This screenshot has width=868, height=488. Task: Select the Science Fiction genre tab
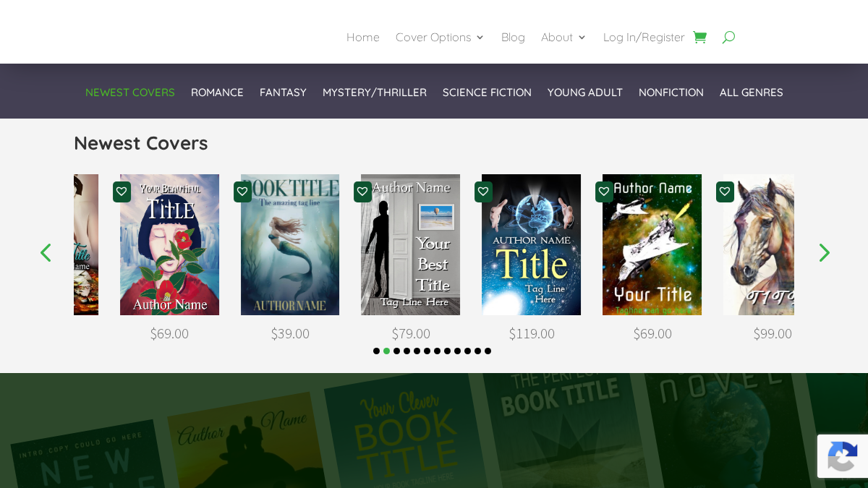pos(487,93)
